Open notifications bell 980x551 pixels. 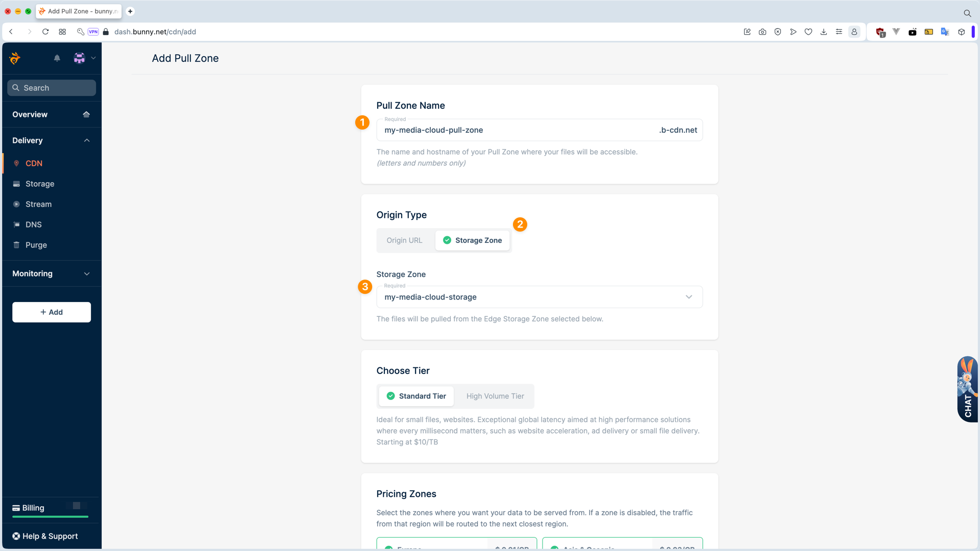pyautogui.click(x=57, y=58)
